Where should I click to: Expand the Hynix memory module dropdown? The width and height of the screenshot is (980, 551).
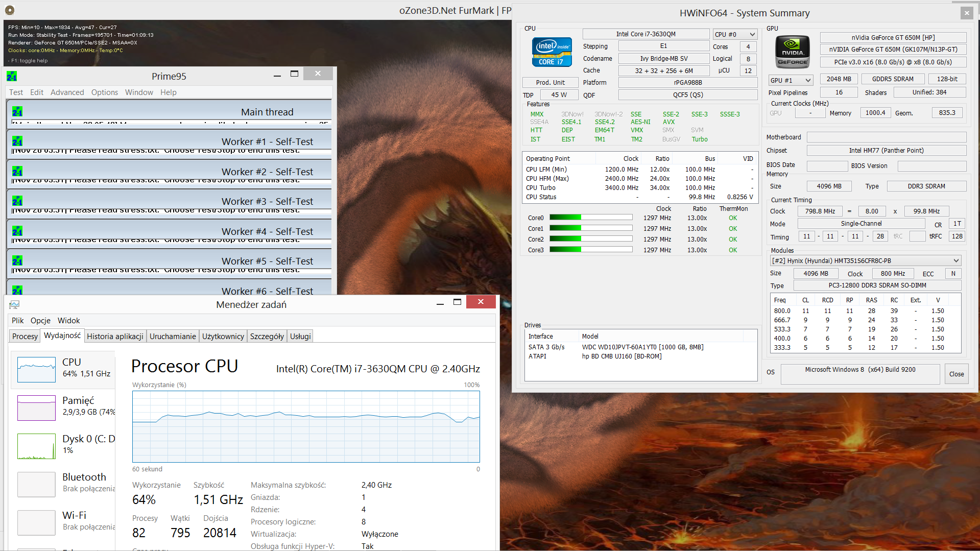(865, 260)
